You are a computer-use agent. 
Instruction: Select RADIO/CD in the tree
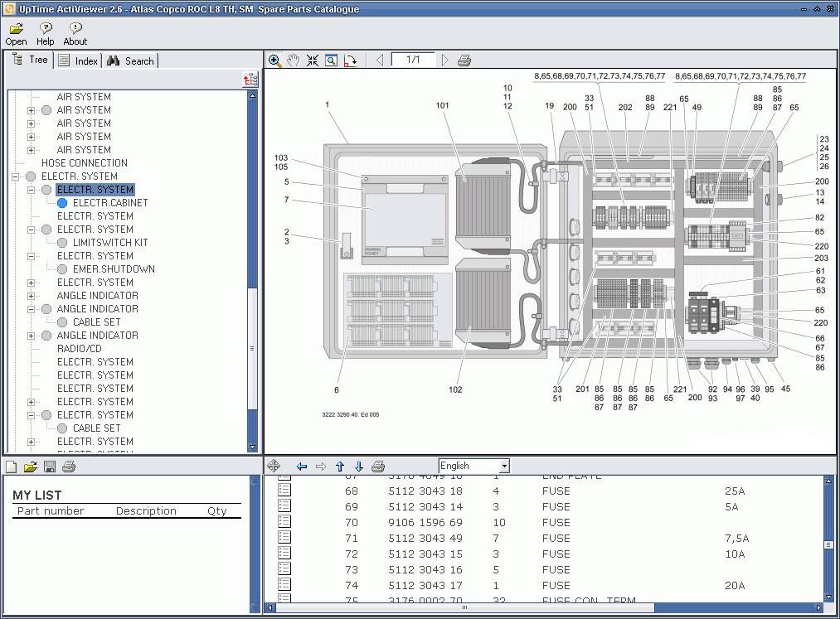point(80,349)
